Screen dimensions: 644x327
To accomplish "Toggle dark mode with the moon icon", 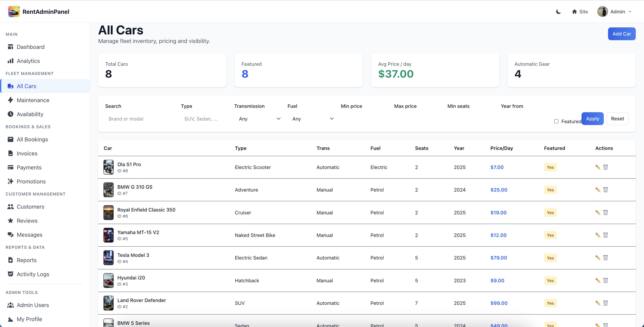I will tap(558, 12).
